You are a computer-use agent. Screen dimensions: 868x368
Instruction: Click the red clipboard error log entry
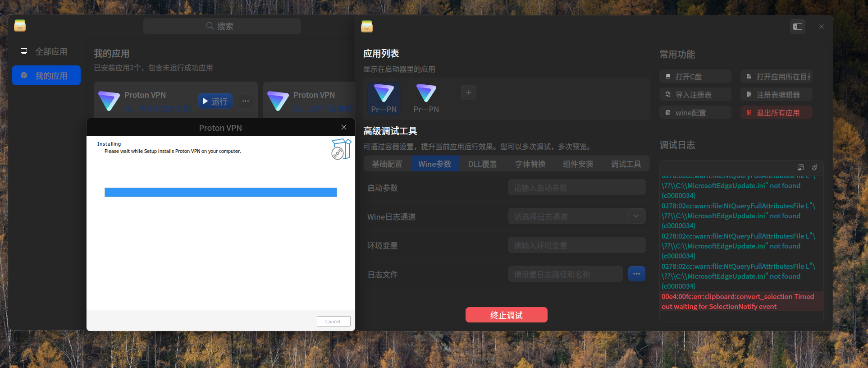(741, 301)
